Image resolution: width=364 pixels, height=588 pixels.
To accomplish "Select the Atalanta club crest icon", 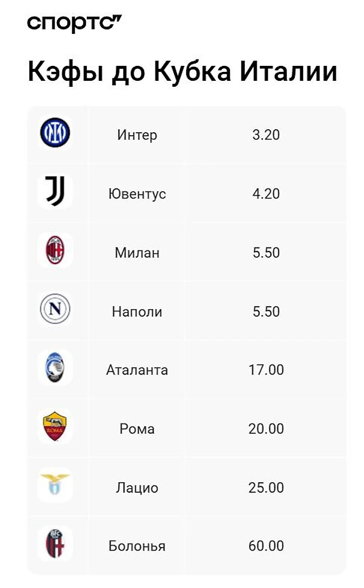I will tap(55, 368).
